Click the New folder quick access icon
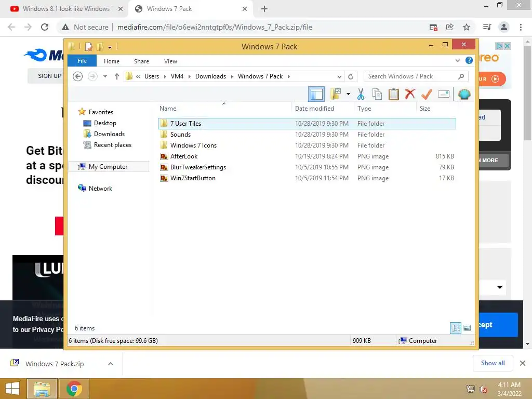The image size is (532, 399). pos(100,46)
